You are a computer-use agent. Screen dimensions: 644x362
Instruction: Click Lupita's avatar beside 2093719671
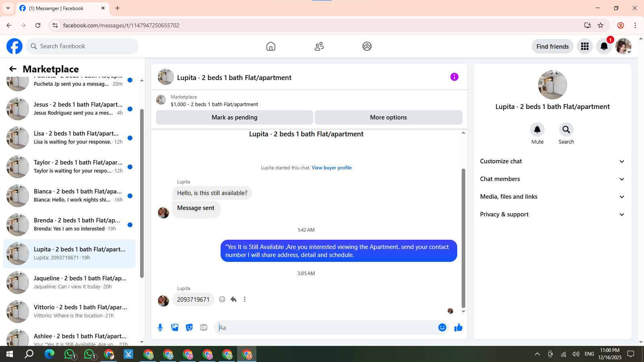[x=163, y=300]
